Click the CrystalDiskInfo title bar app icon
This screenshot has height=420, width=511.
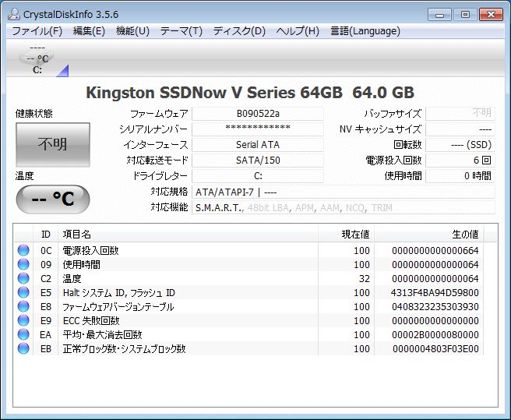pos(14,14)
